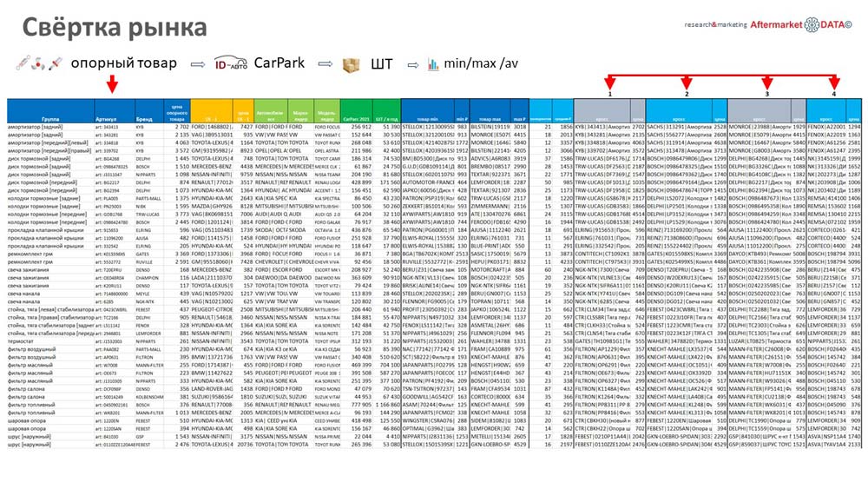Viewport: 868px width, 489px height.
Task: Click cross cell 'CONTITECH|CT1092K1'
Action: click(x=602, y=254)
